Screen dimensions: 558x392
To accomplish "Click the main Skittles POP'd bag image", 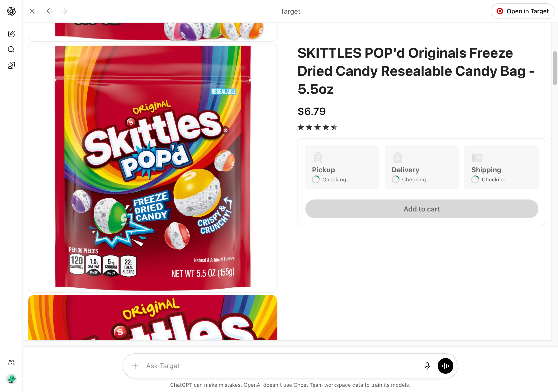I will click(153, 168).
